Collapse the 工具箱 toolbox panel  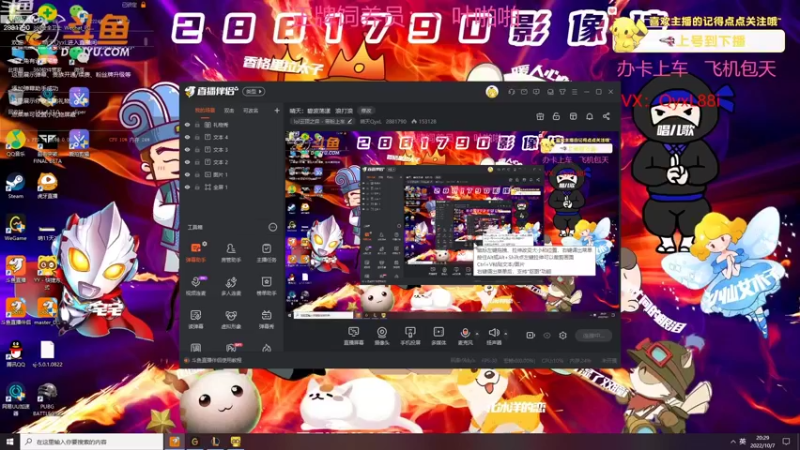pyautogui.click(x=272, y=227)
